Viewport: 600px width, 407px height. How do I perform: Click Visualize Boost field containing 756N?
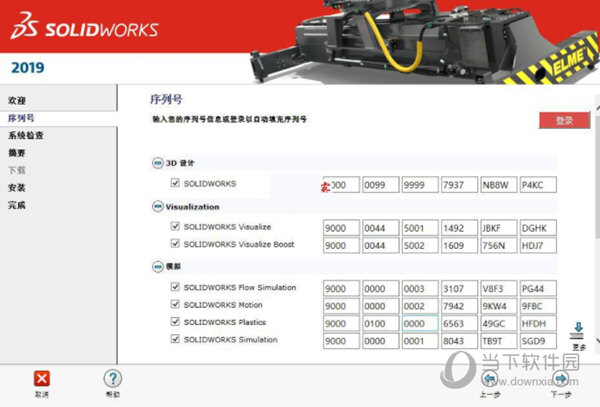tap(499, 245)
